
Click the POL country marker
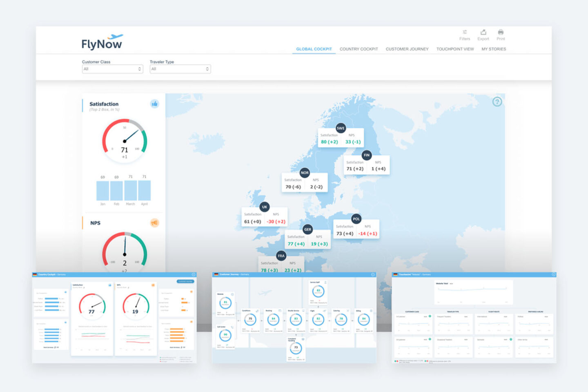(356, 219)
